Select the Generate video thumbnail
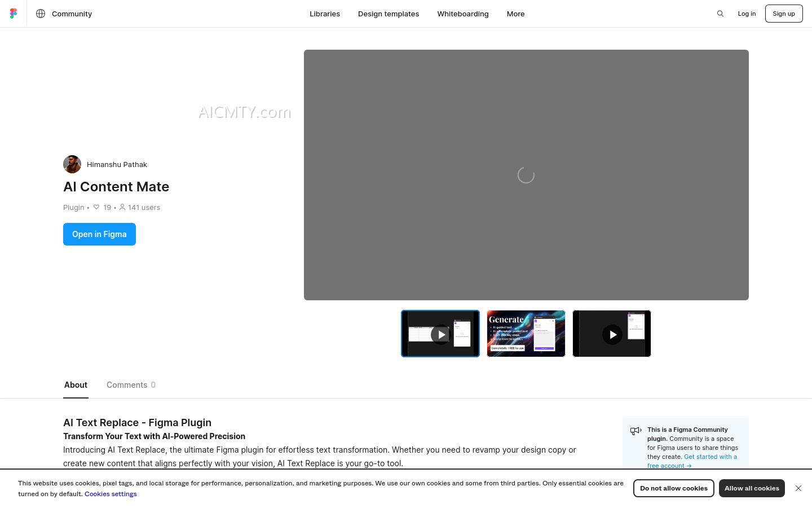 pyautogui.click(x=526, y=334)
